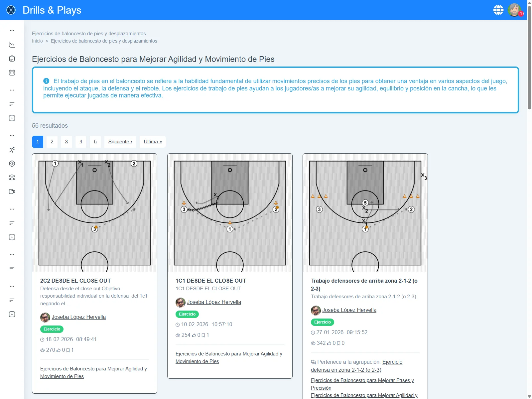Like the 1C1 DESDE EL CLOSE OUT drill
The image size is (532, 399).
194,335
